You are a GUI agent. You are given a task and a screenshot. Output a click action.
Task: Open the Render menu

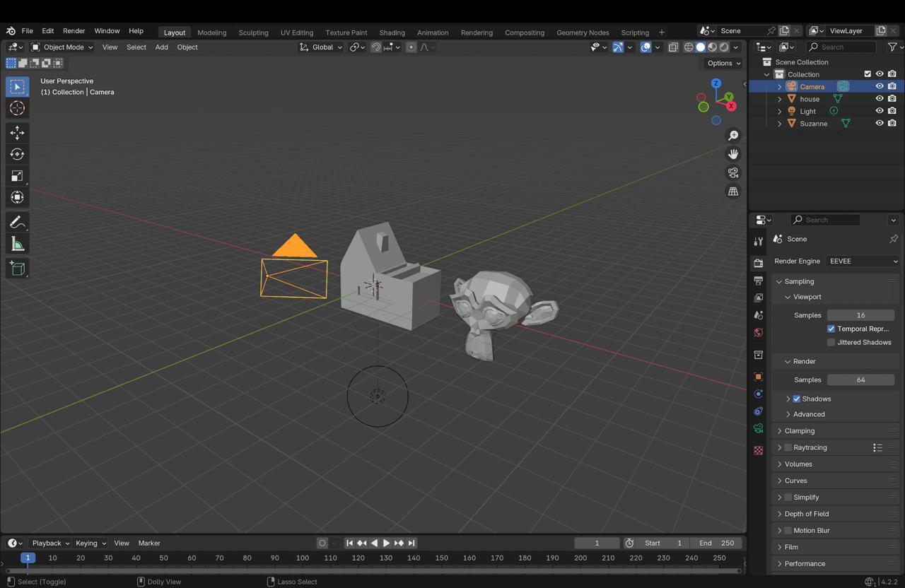tap(74, 31)
